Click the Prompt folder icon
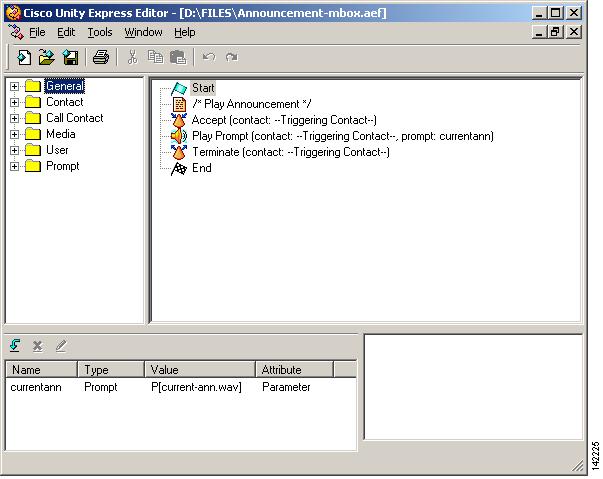This screenshot has height=479, width=603. pos(33,166)
